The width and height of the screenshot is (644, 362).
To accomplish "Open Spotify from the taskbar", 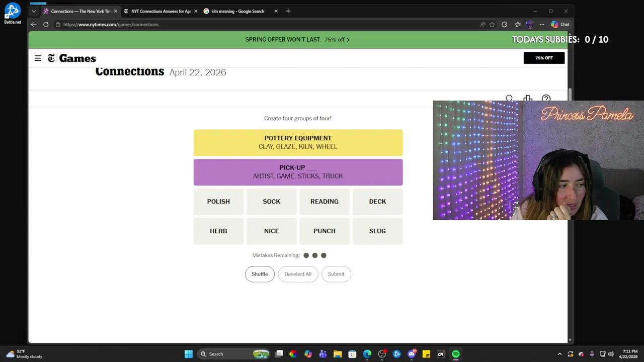I will [x=456, y=354].
